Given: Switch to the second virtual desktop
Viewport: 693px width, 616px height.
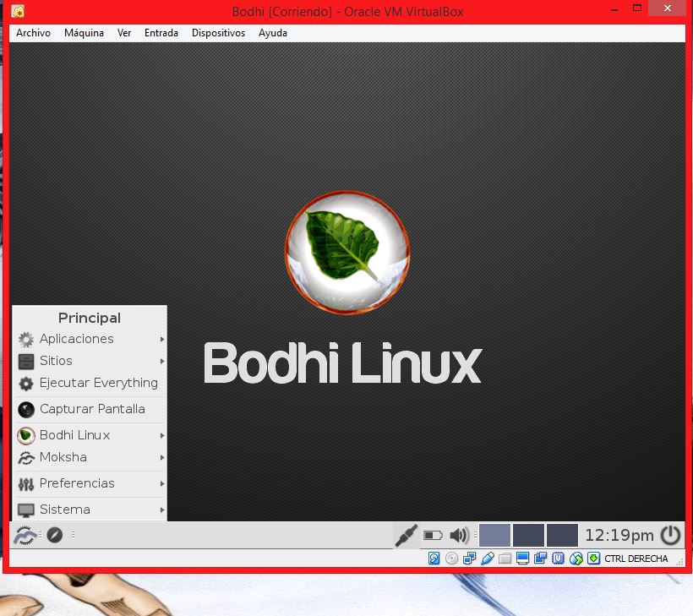Looking at the screenshot, I should coord(528,535).
